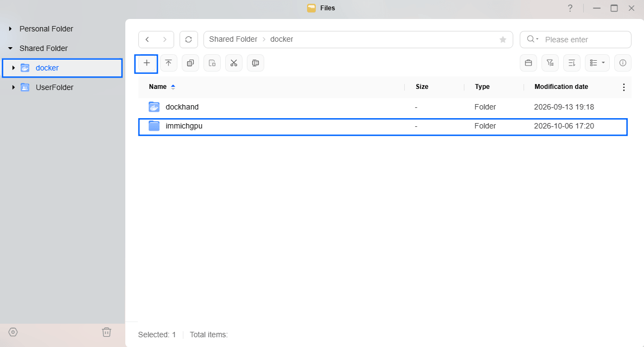The height and width of the screenshot is (347, 644).
Task: Cut the selection with the scissors icon
Action: 234,63
